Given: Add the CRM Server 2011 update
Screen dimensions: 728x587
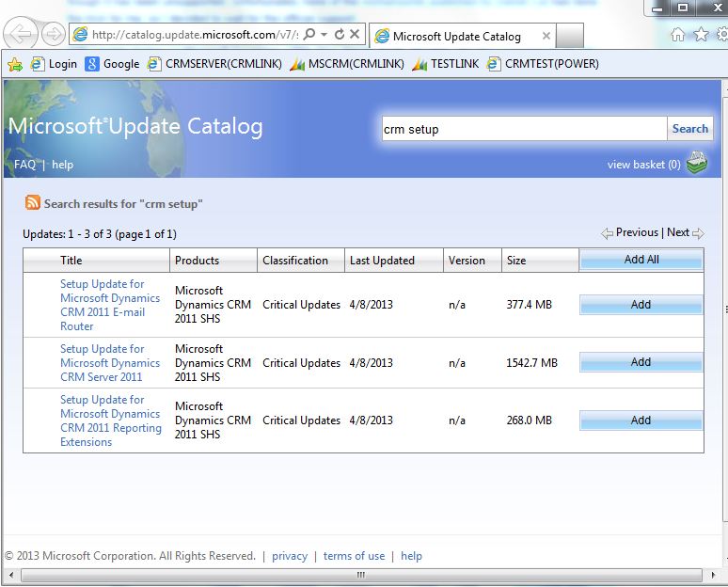Looking at the screenshot, I should pyautogui.click(x=641, y=362).
